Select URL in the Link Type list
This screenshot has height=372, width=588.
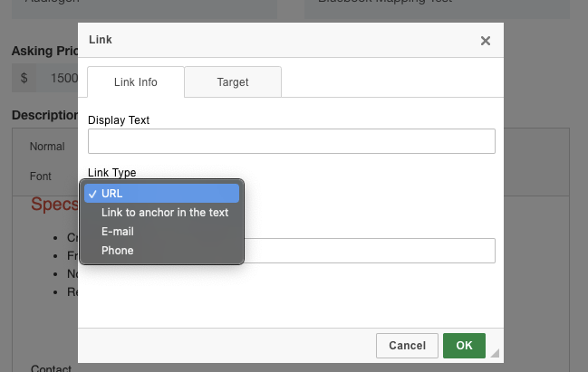click(161, 194)
